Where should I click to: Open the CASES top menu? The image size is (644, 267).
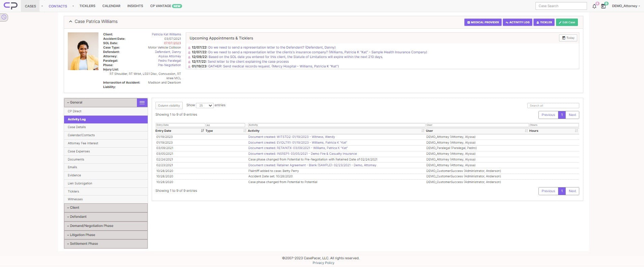pos(30,6)
